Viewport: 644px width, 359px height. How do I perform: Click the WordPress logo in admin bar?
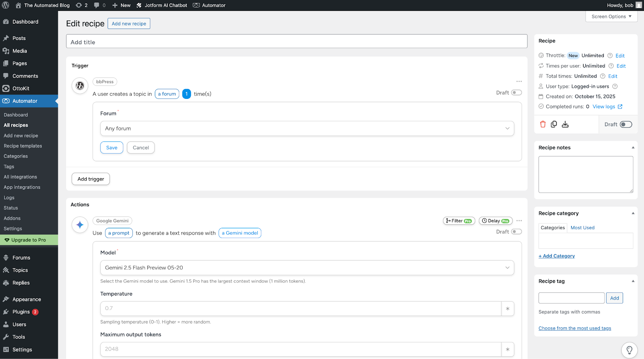[x=6, y=5]
